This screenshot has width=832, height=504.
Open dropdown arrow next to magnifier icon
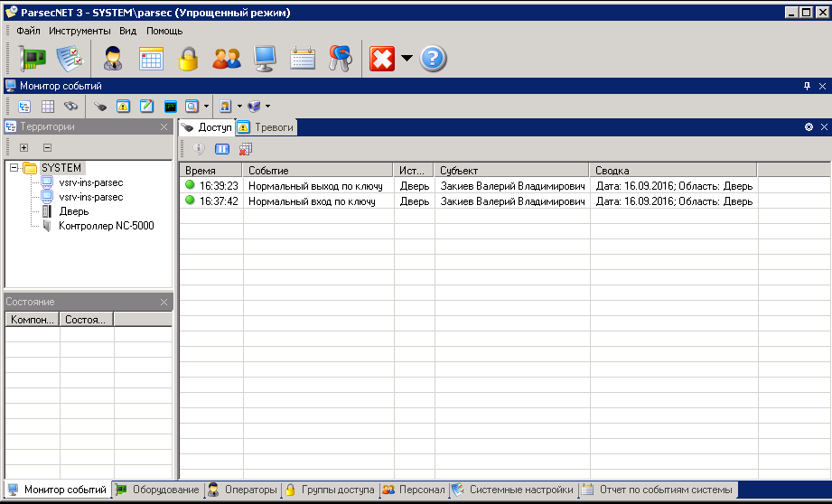point(206,107)
